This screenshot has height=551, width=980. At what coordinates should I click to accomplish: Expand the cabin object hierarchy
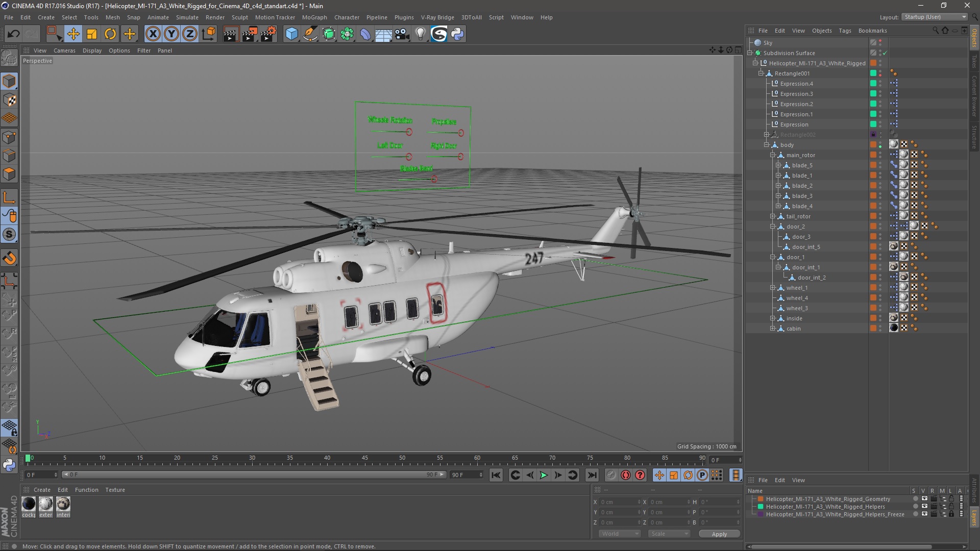coord(773,329)
